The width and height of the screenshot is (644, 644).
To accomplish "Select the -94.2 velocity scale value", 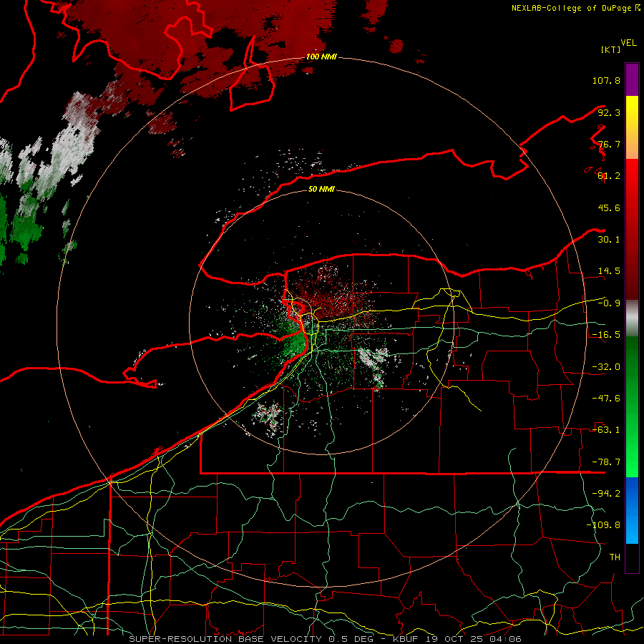I will [606, 494].
